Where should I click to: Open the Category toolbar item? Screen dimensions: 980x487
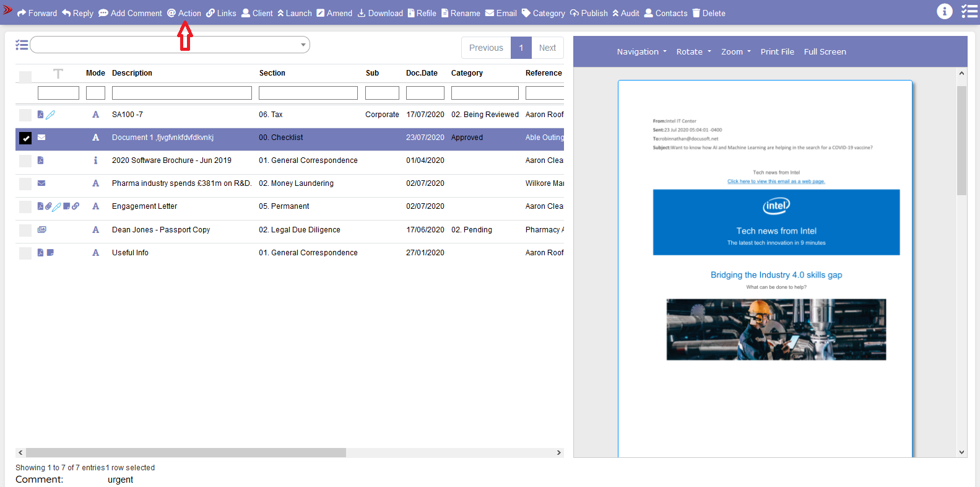[x=543, y=13]
